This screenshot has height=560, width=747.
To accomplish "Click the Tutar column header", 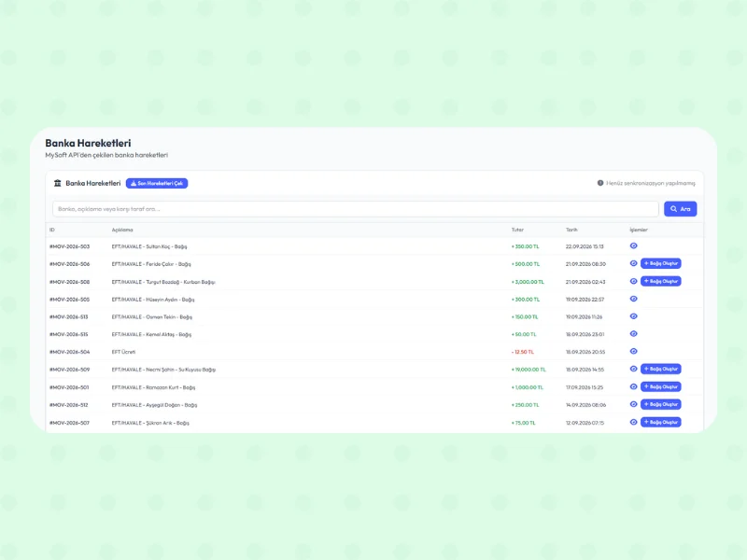I will 517,230.
